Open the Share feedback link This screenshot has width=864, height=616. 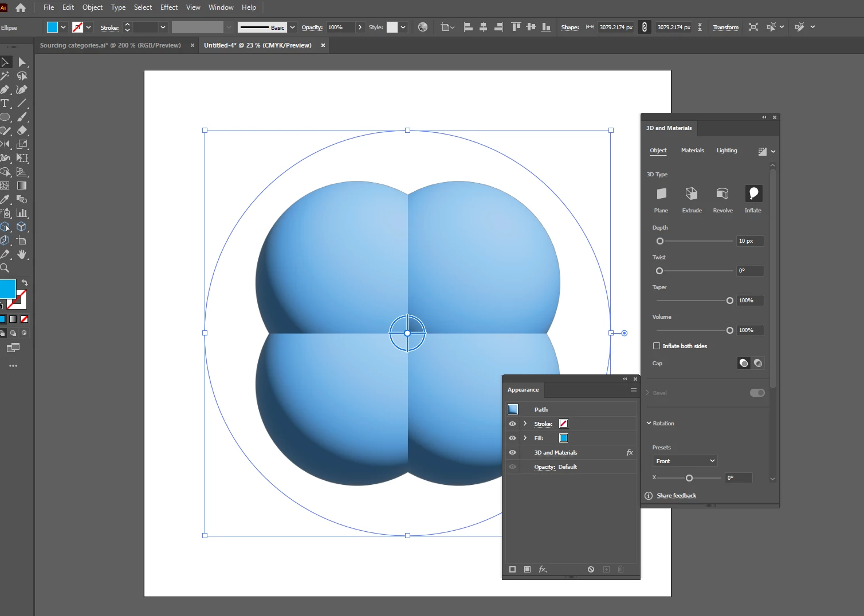676,496
